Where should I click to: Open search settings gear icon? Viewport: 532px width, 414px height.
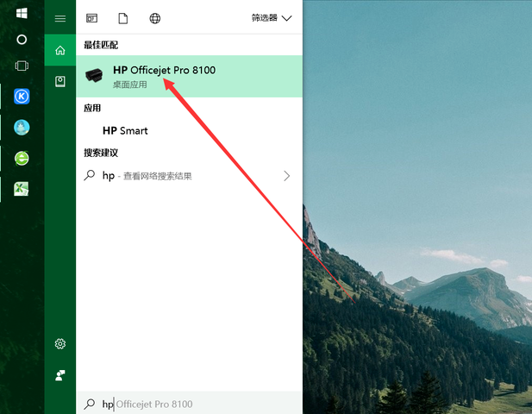point(60,344)
